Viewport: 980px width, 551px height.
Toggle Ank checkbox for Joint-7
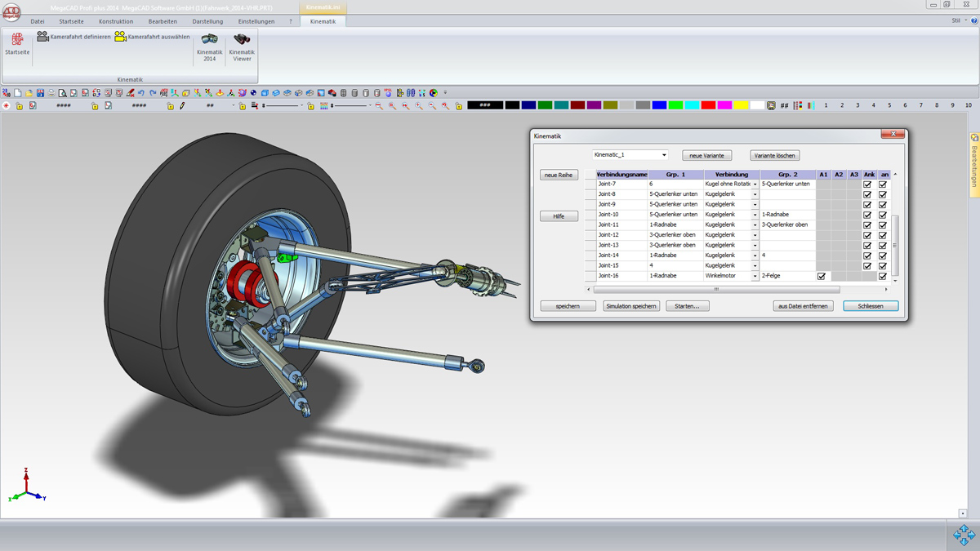867,184
